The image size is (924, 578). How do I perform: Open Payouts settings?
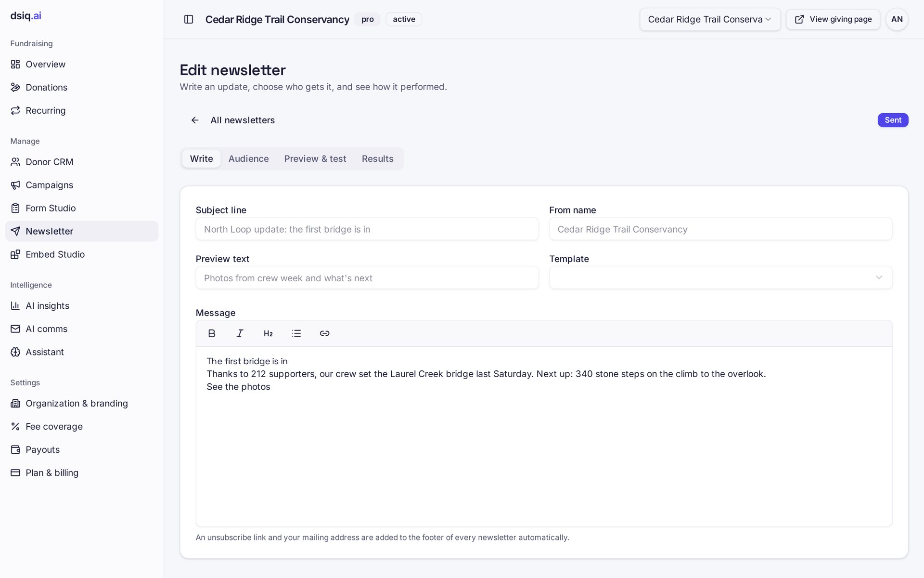click(82, 450)
